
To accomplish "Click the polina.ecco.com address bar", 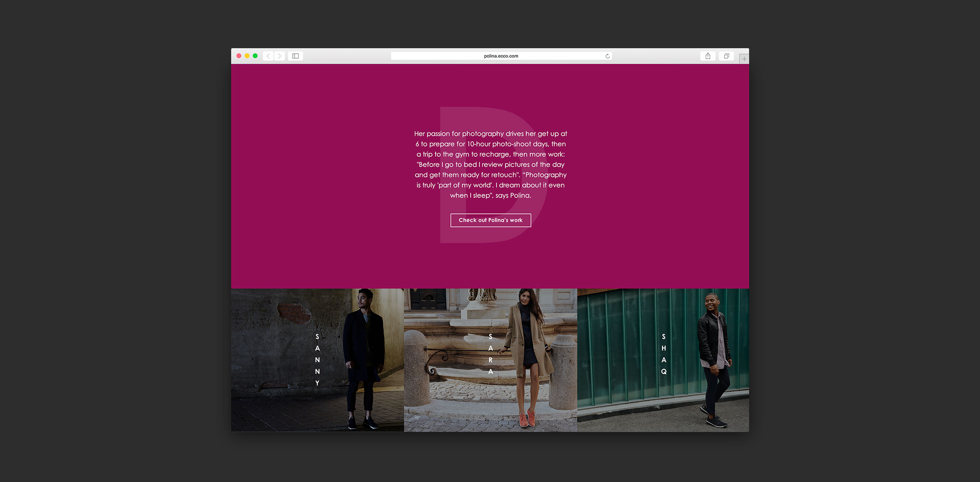I will (x=501, y=56).
